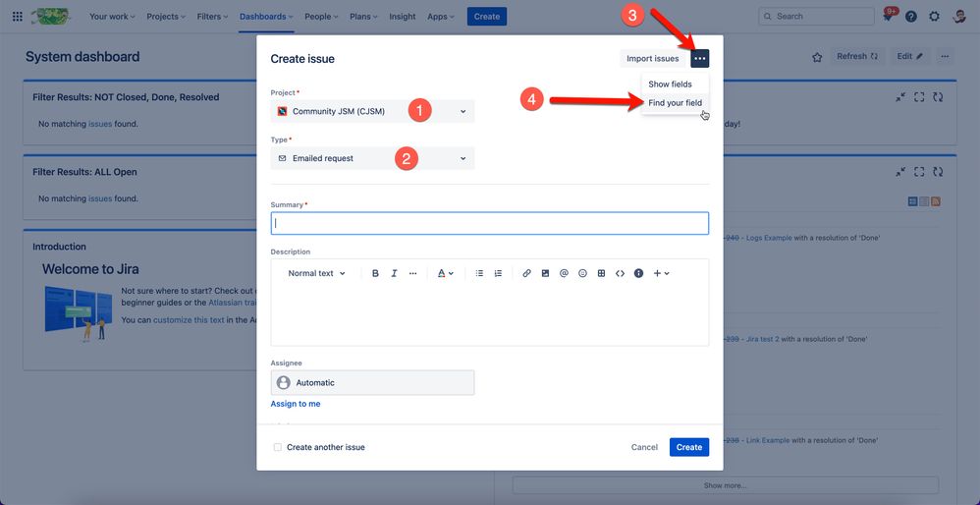980x505 pixels.
Task: Open dashboard more options ellipsis
Action: (x=945, y=56)
